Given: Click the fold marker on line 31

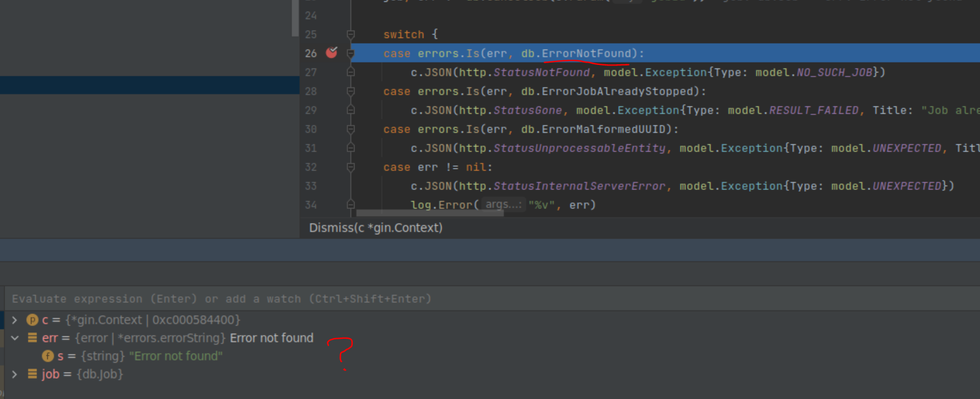Looking at the screenshot, I should [350, 148].
